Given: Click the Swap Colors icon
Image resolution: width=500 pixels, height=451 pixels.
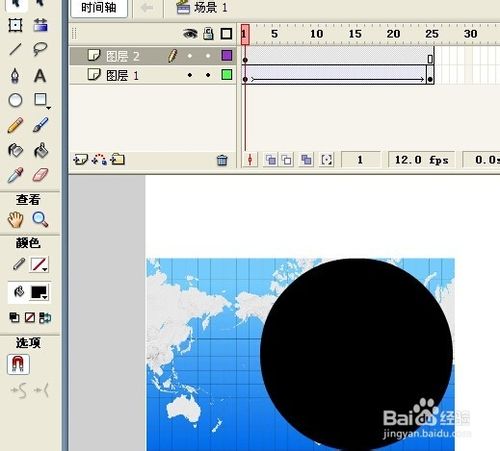Looking at the screenshot, I should [45, 318].
